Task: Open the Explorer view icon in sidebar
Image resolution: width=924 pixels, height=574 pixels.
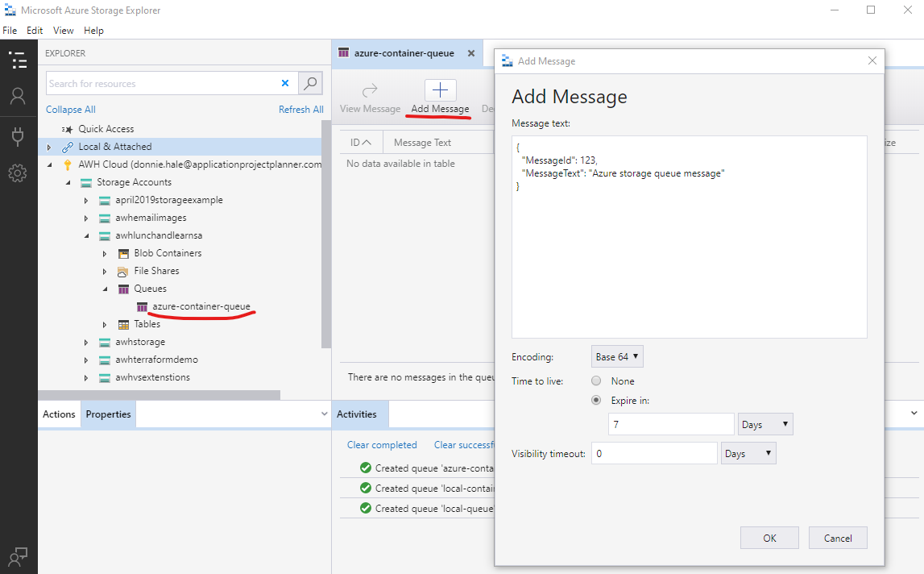Action: (19, 60)
